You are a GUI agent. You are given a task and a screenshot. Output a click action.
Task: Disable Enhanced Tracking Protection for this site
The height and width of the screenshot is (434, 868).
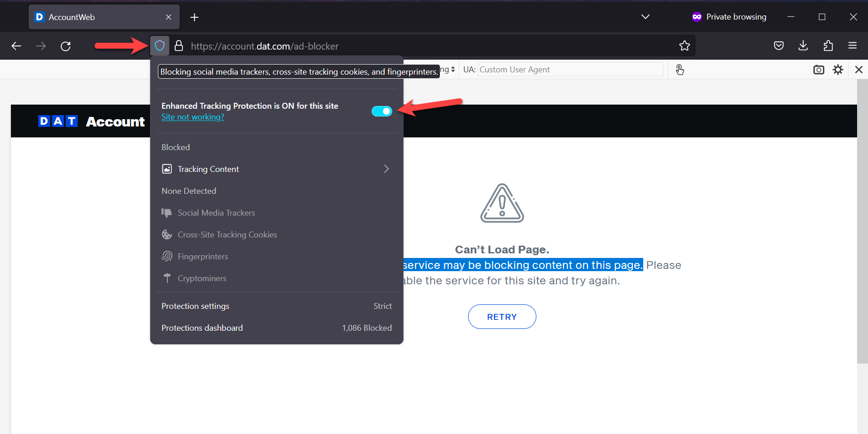382,111
